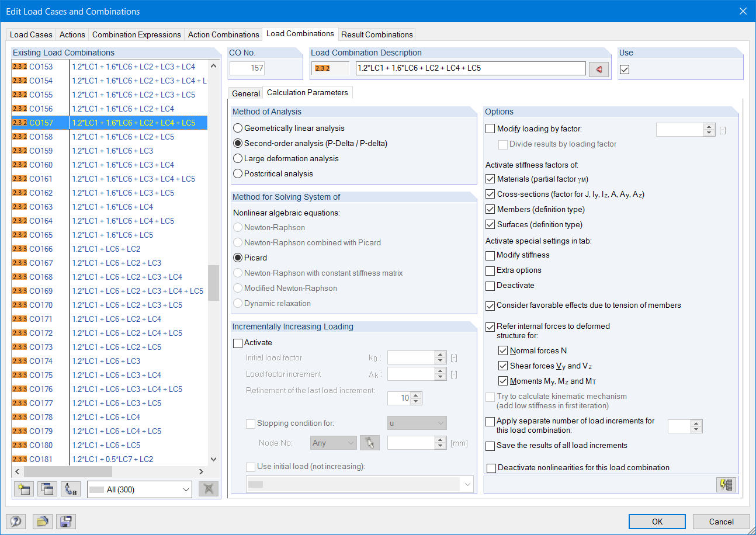Uncheck Refer internal forces to deformed structure
The height and width of the screenshot is (535, 756).
click(490, 326)
